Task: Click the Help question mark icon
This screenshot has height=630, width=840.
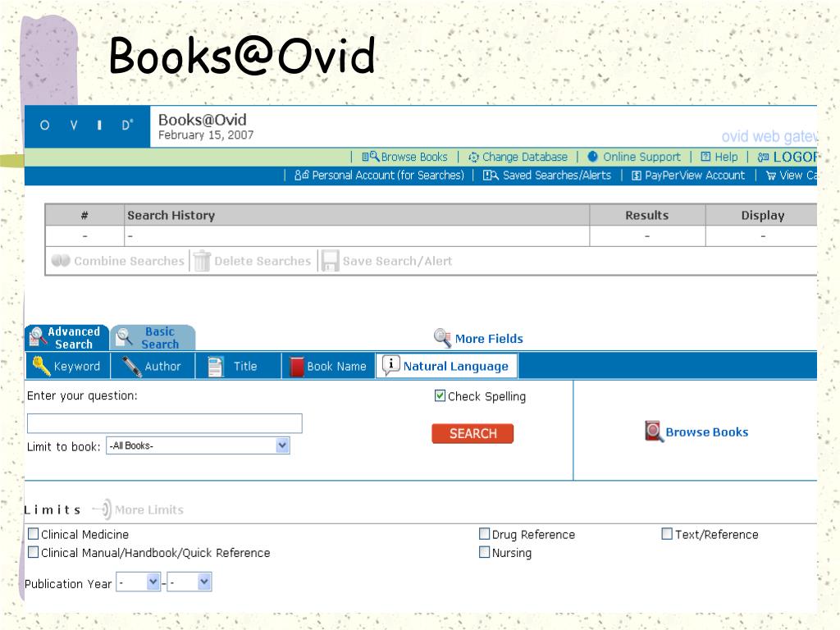Action: pyautogui.click(x=705, y=157)
